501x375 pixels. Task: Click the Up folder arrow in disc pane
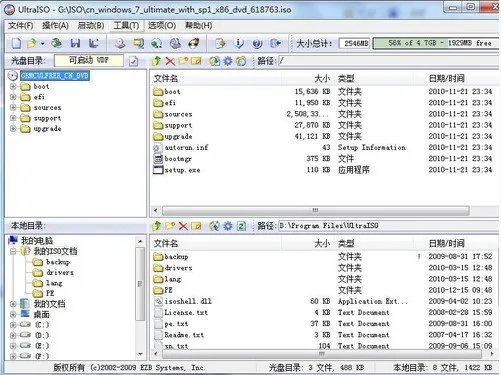coord(156,61)
